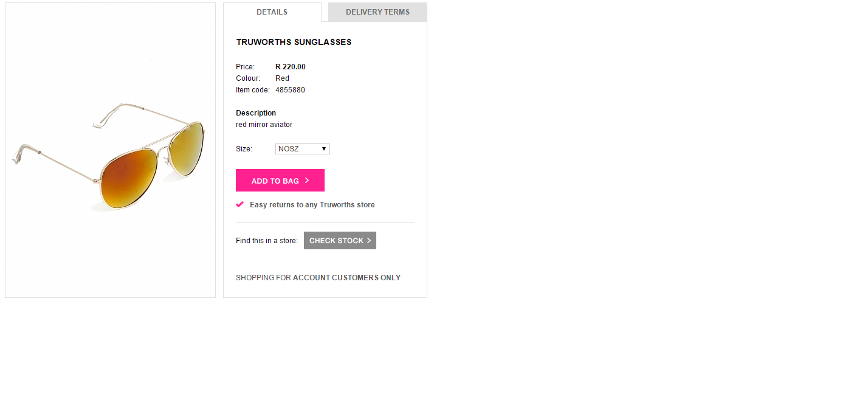Click the pink checkmark icon
This screenshot has height=397, width=868.
240,204
